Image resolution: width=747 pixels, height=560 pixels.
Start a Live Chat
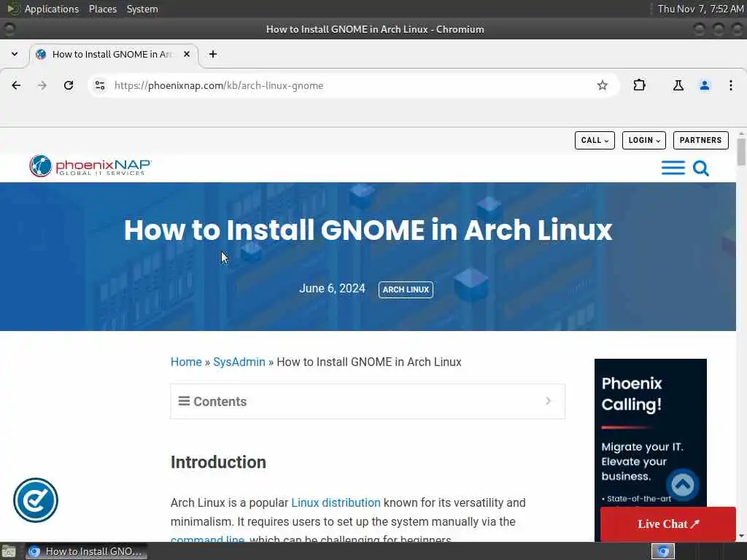click(x=668, y=524)
